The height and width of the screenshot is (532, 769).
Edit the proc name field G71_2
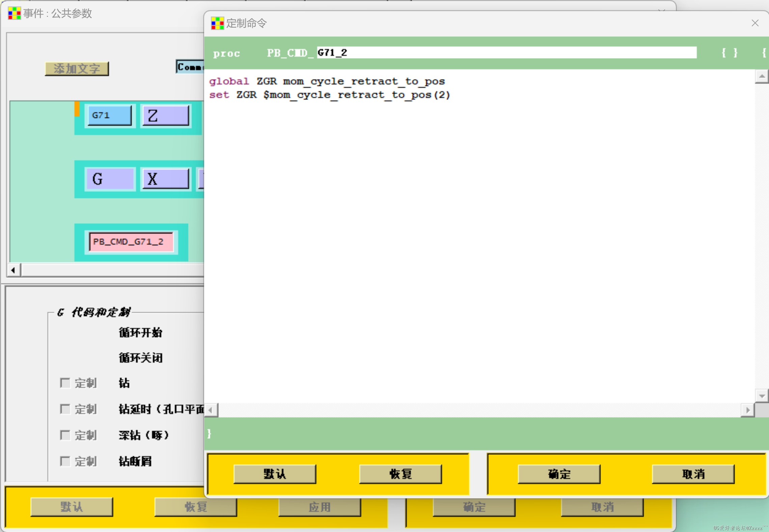point(506,53)
